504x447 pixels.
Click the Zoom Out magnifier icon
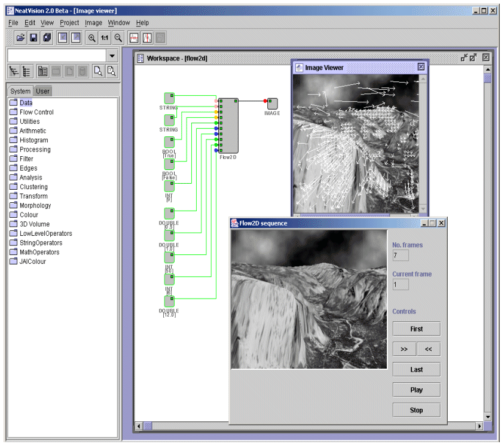coord(118,38)
